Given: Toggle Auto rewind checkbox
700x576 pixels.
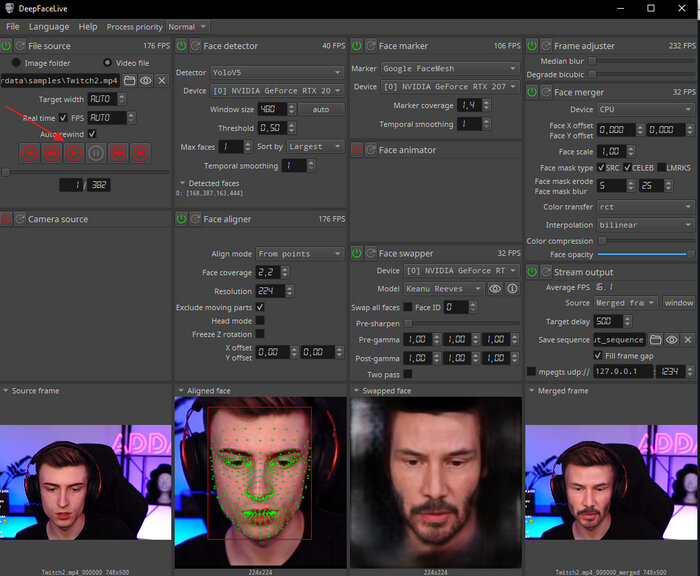Looking at the screenshot, I should click(92, 134).
